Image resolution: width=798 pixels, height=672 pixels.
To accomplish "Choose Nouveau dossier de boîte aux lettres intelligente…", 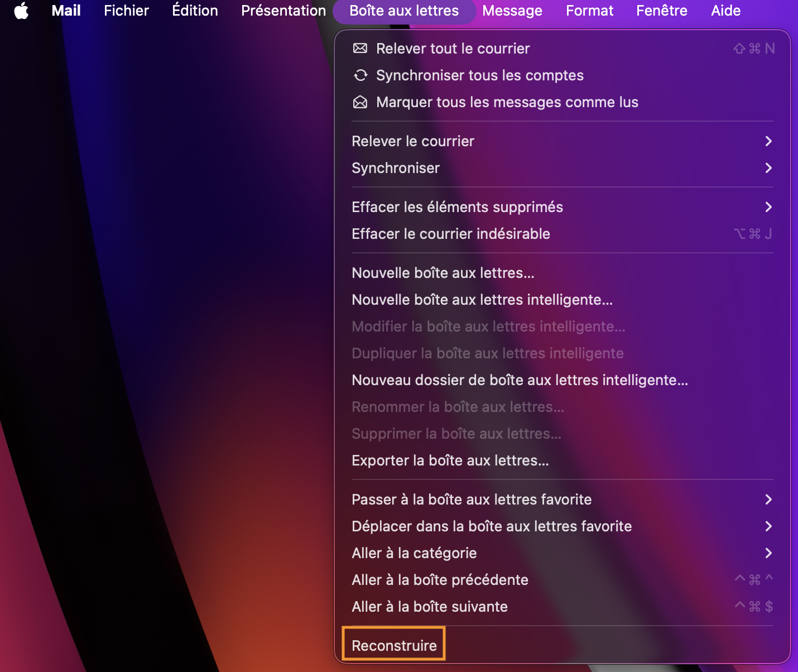I will click(563, 380).
